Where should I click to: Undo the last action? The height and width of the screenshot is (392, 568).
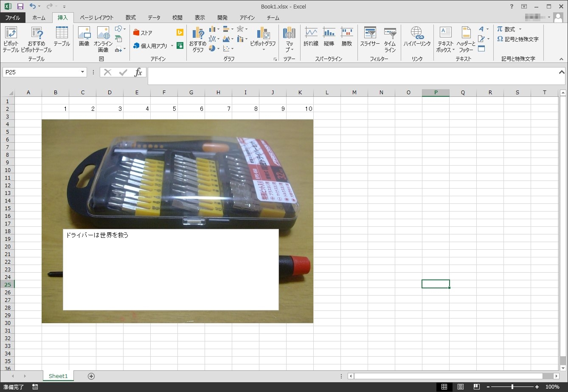point(33,6)
